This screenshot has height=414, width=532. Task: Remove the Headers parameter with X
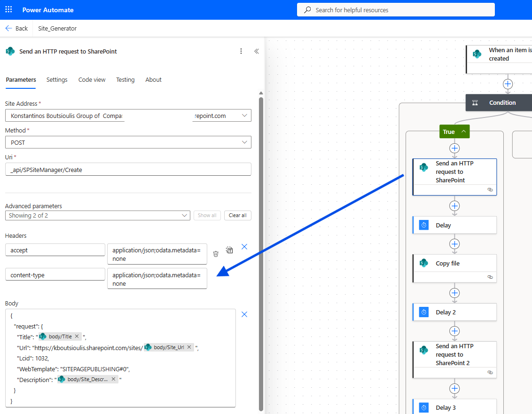[244, 247]
